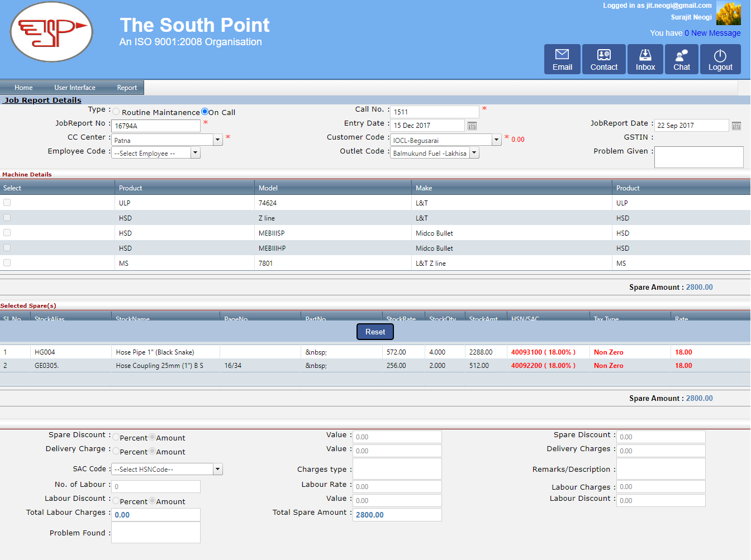
Task: Click the Model column header
Action: [x=333, y=188]
